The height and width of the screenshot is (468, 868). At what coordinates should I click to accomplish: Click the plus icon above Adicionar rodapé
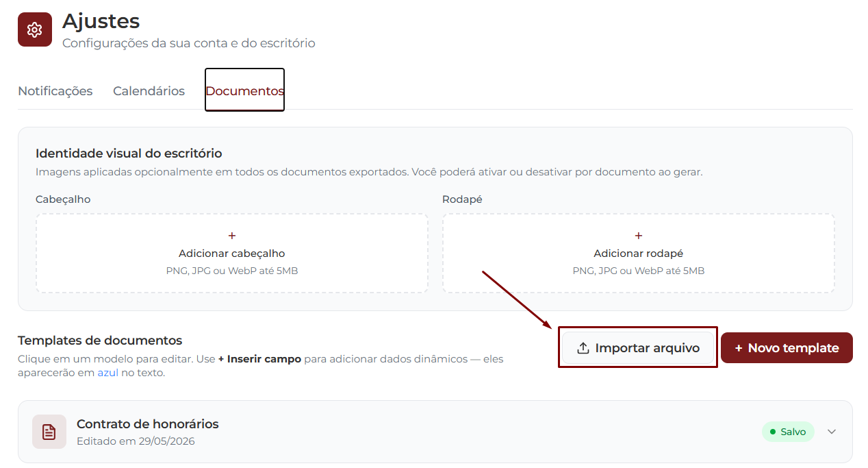click(x=639, y=236)
